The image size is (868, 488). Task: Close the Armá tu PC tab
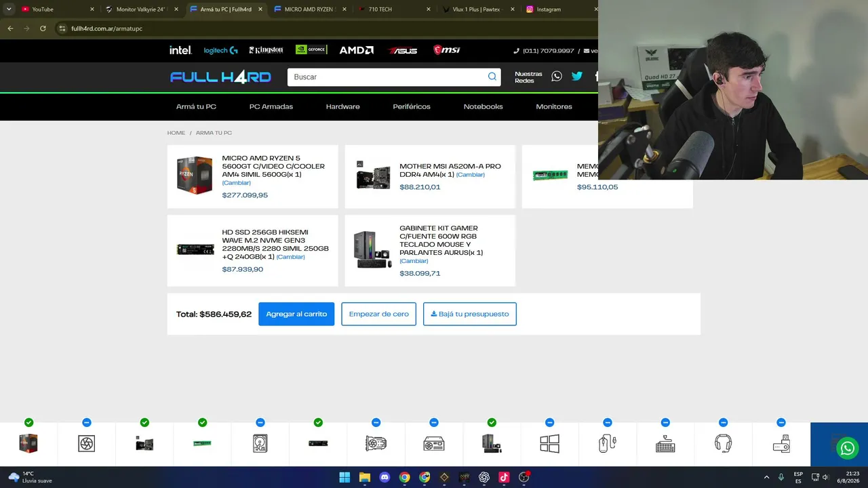(260, 9)
